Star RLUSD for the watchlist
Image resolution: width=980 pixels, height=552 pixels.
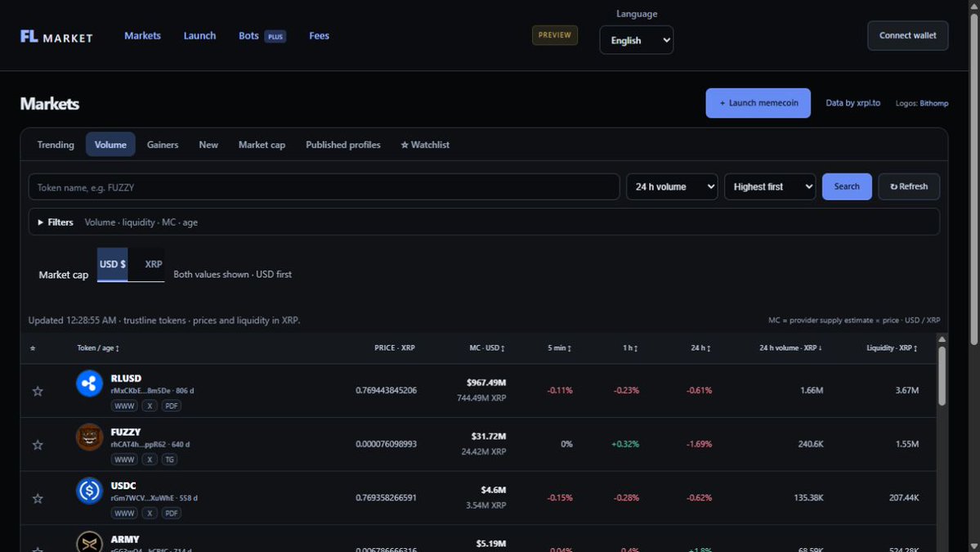tap(38, 392)
